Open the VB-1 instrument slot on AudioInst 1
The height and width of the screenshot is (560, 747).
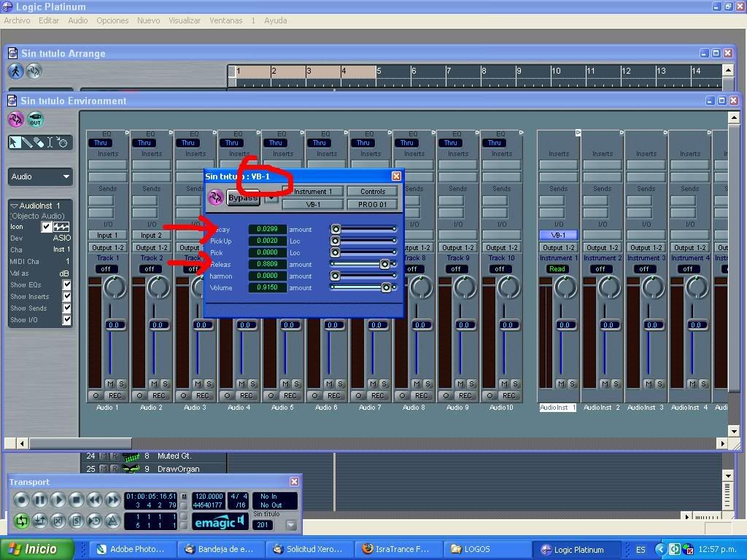coord(558,236)
